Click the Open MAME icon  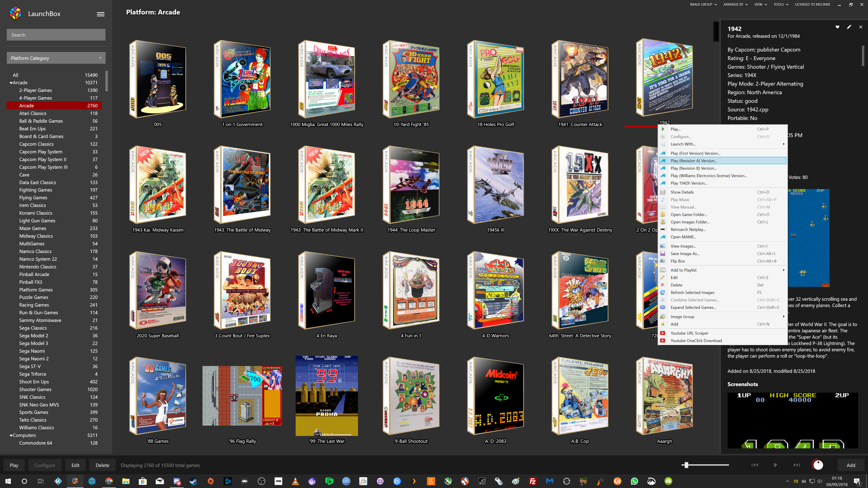point(663,237)
